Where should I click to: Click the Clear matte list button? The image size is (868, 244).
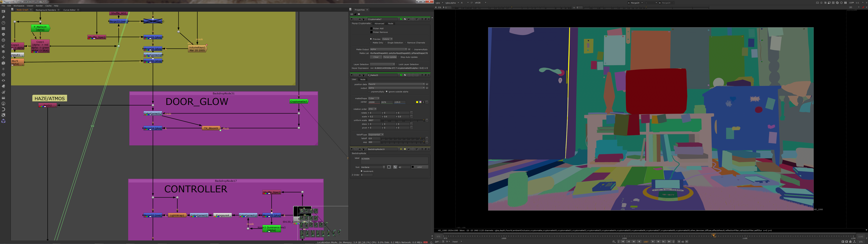[376, 57]
